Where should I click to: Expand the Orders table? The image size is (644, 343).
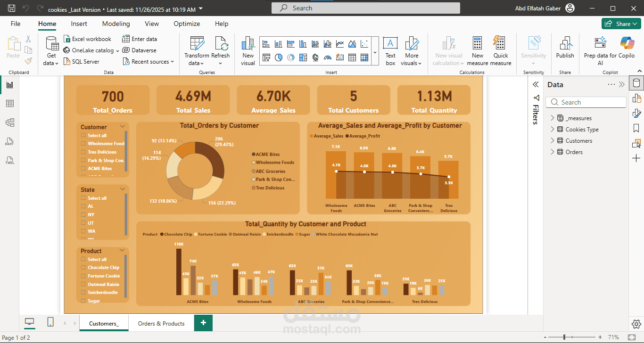click(x=553, y=152)
